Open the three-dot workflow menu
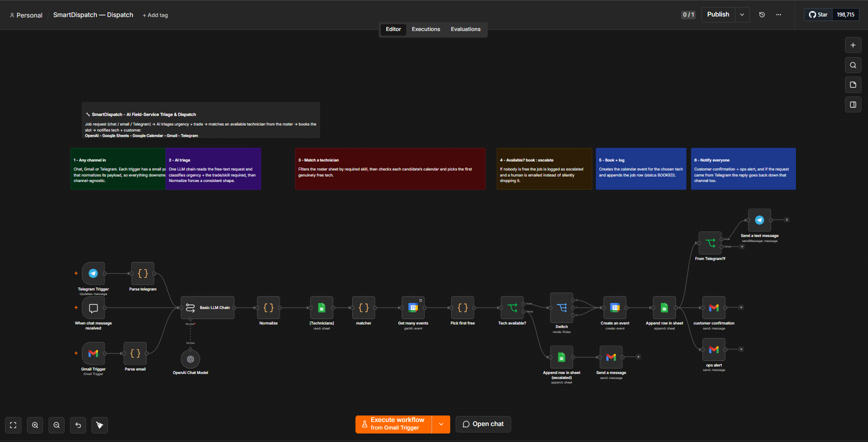The image size is (868, 442). pyautogui.click(x=778, y=14)
